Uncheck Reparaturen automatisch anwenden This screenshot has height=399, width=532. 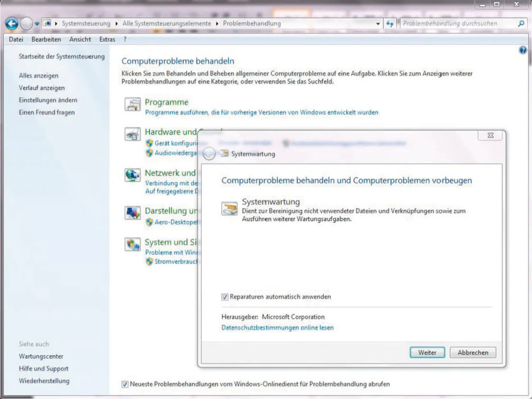point(225,297)
